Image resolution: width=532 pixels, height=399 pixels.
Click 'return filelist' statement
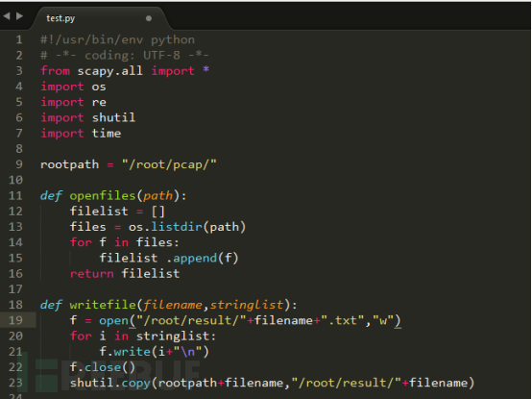[125, 273]
